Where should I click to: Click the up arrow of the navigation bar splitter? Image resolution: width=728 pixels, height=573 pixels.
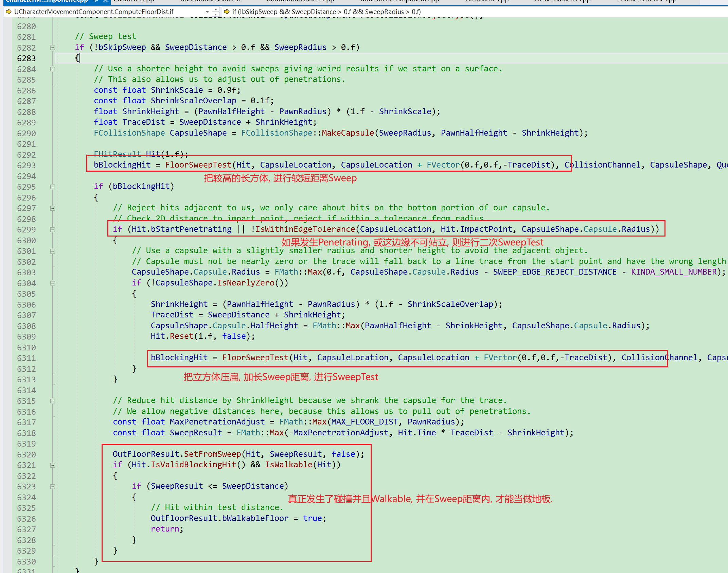tap(216, 9)
